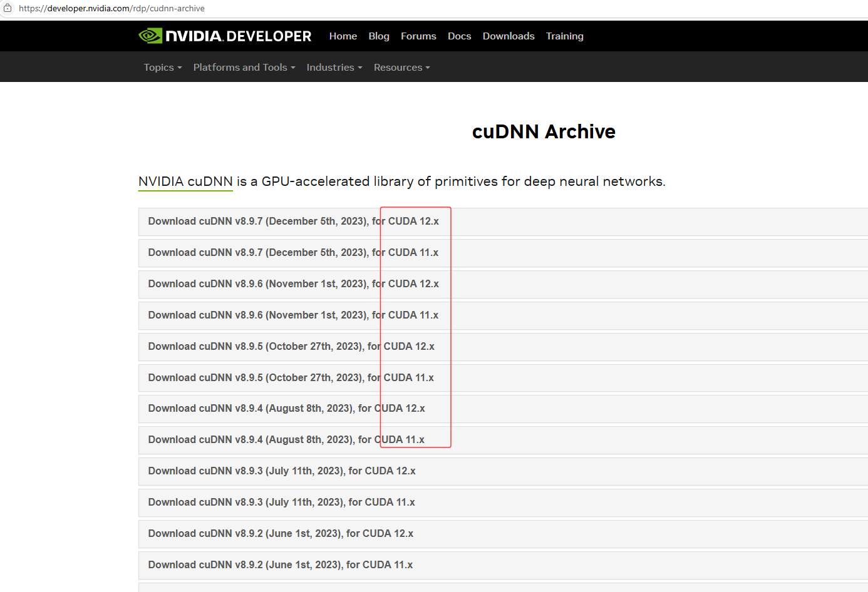Screen dimensions: 868x592
Task: Expand cuDNN v8.9.2 for CUDA 11.x
Action: (503, 565)
